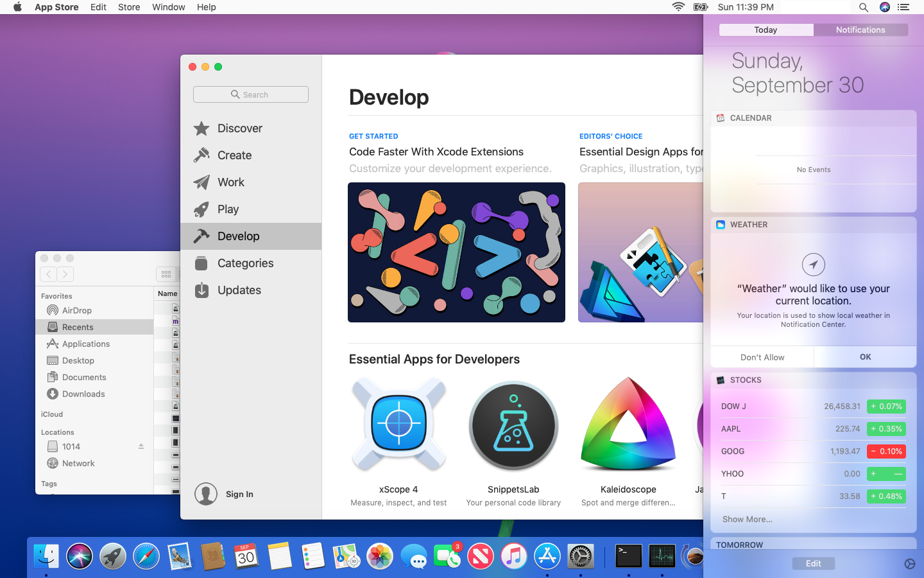The image size is (924, 578).
Task: Click the location arrow in Weather widget
Action: click(x=814, y=265)
